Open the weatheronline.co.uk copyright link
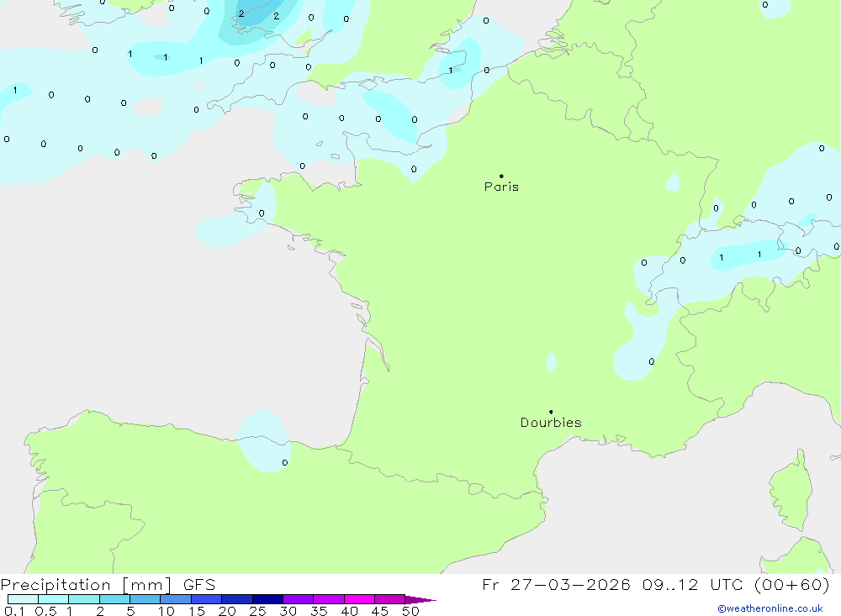The height and width of the screenshot is (616, 841). click(x=770, y=608)
